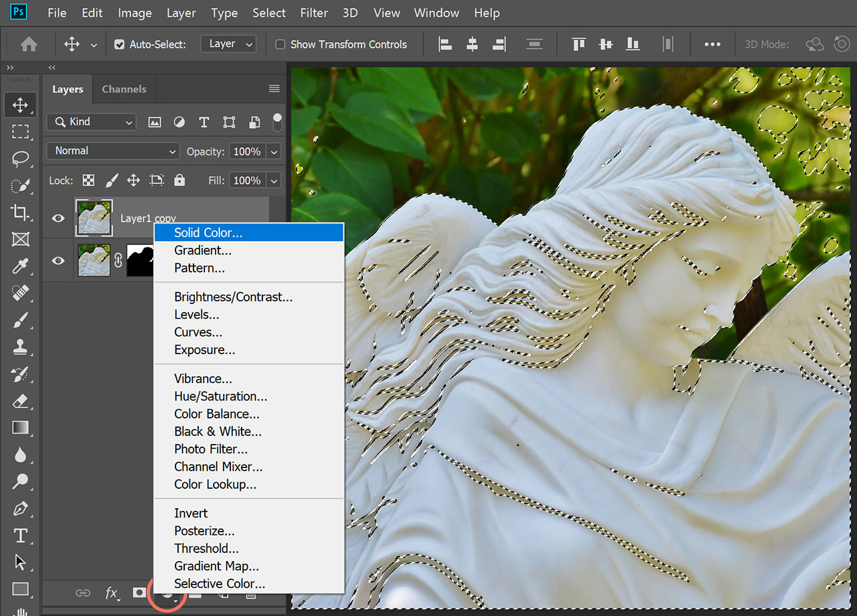Toggle pixel layer filter icon

155,122
